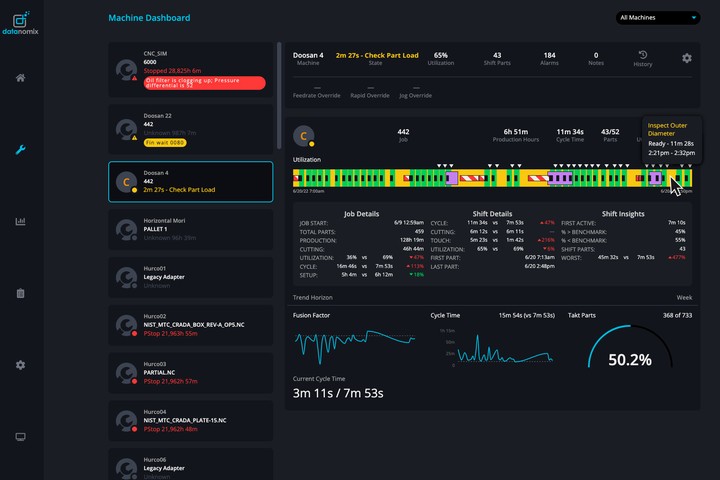This screenshot has height=480, width=720.
Task: Open Doosan 4 settings gear icon
Action: click(686, 58)
